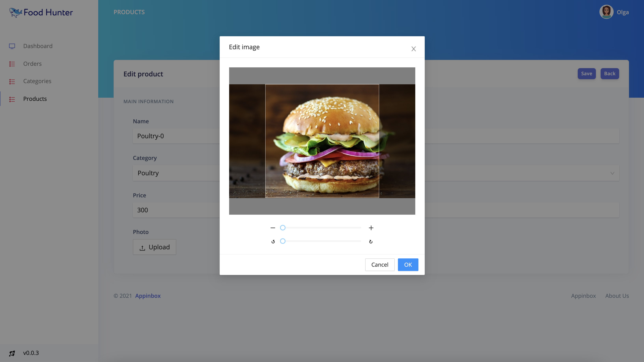644x362 pixels.
Task: Select the Products list icon
Action: (12, 99)
